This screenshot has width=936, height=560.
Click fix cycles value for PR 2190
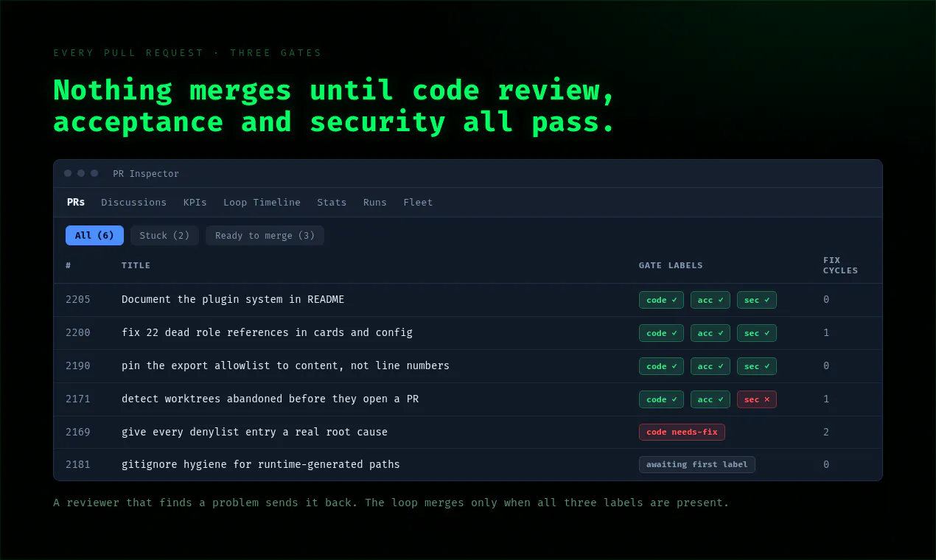(x=826, y=365)
